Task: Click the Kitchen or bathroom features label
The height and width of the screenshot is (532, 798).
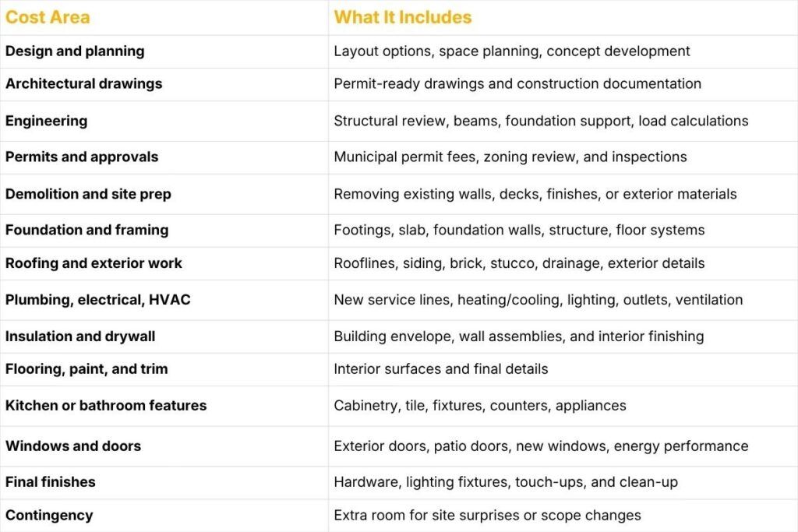Action: (x=106, y=406)
